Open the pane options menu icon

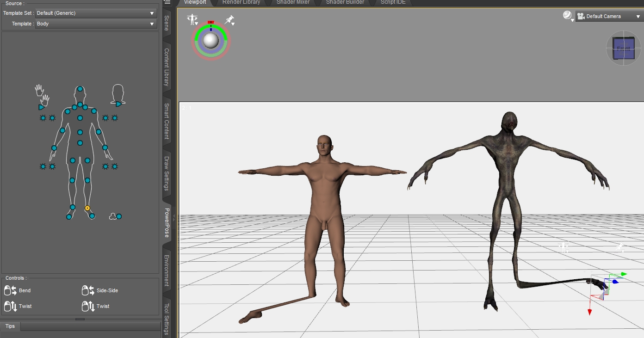point(167,2)
